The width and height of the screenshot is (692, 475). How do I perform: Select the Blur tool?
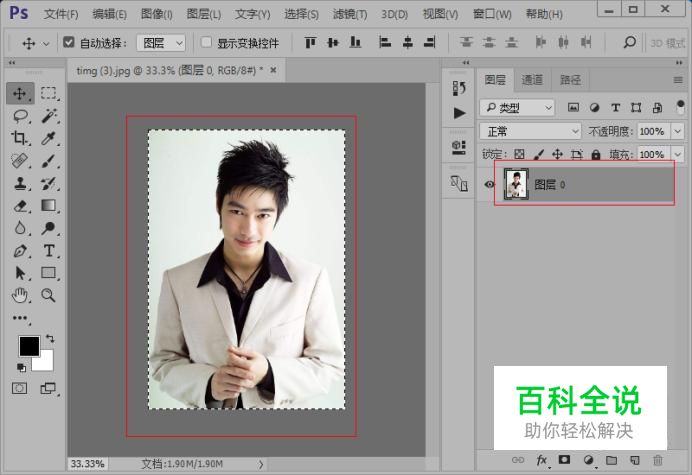click(20, 228)
